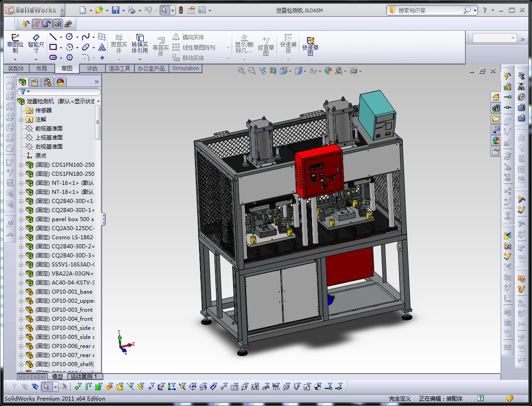Click the Open file folder icon

(x=99, y=10)
